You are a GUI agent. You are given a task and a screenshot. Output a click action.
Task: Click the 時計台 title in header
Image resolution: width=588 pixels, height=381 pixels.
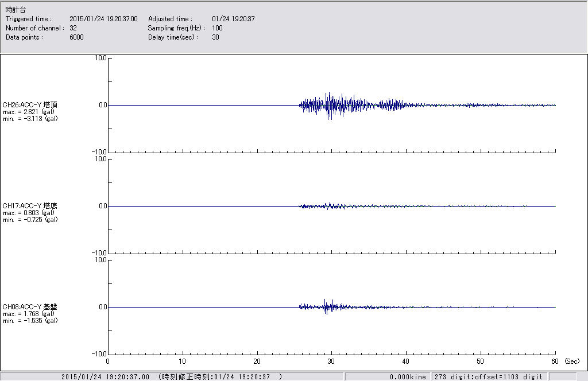(x=16, y=10)
